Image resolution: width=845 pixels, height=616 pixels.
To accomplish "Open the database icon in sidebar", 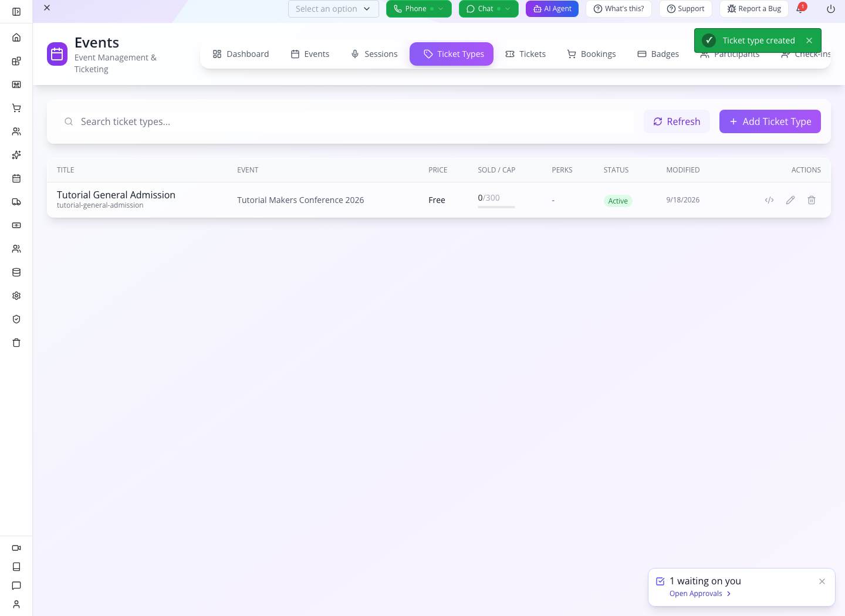I will [16, 272].
